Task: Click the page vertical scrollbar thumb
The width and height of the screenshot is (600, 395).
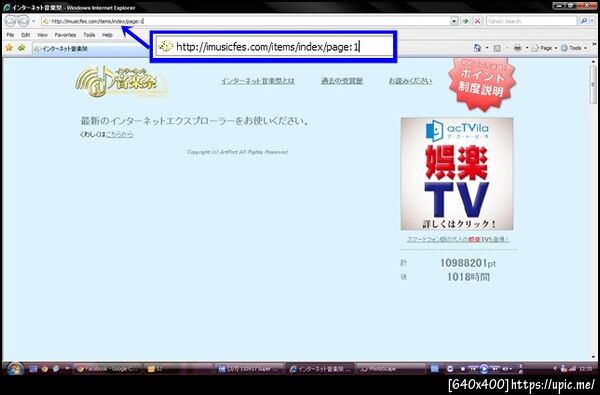Action: [x=593, y=85]
